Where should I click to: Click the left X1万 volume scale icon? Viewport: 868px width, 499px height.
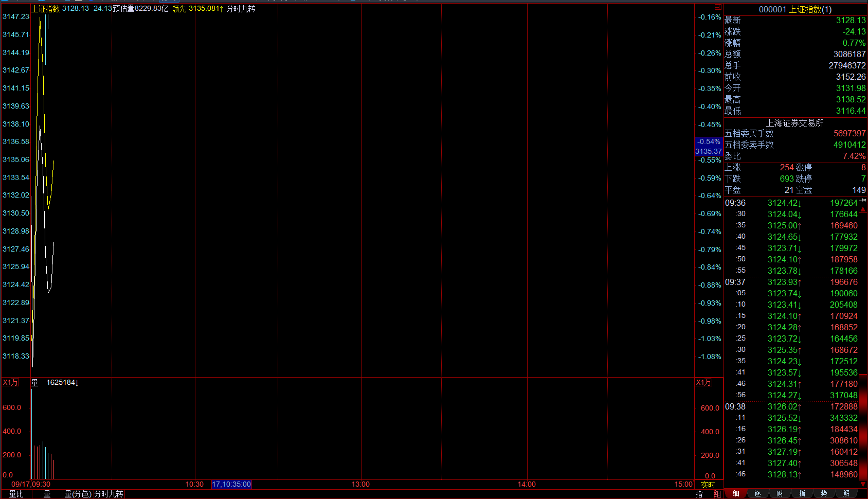click(11, 382)
